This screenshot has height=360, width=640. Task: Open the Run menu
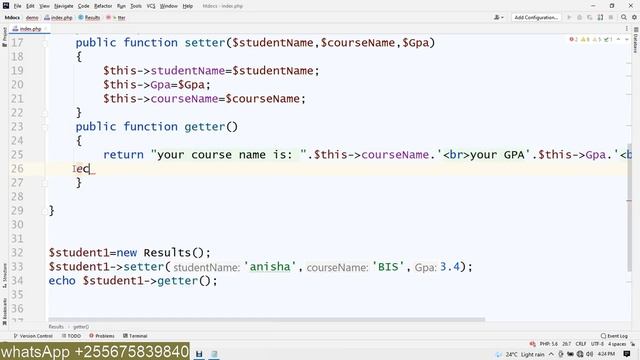click(x=121, y=6)
